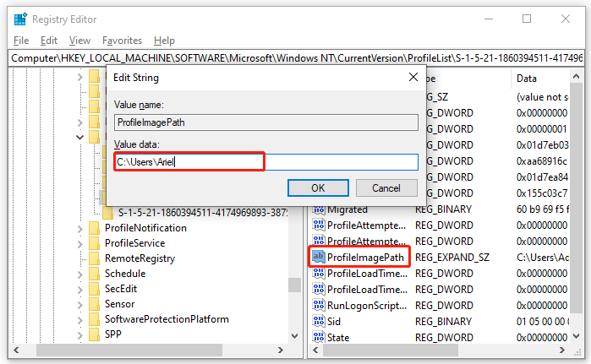Select SoftwareProtectionPlatform folder icon
Image resolution: width=591 pixels, height=364 pixels.
(94, 319)
